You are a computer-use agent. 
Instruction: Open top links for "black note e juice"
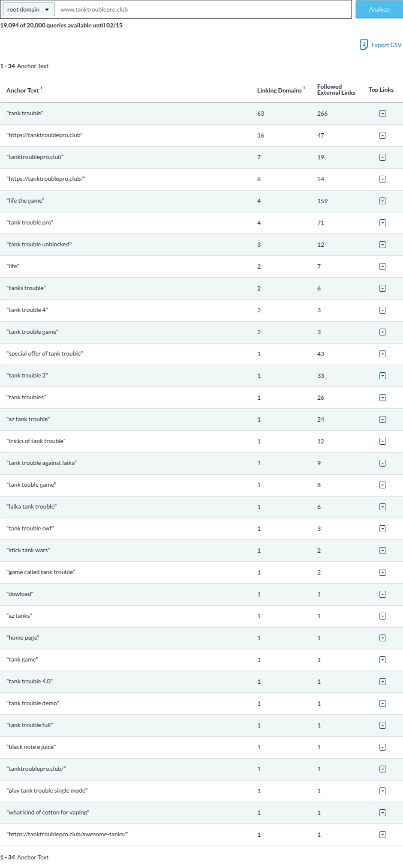coord(383,747)
